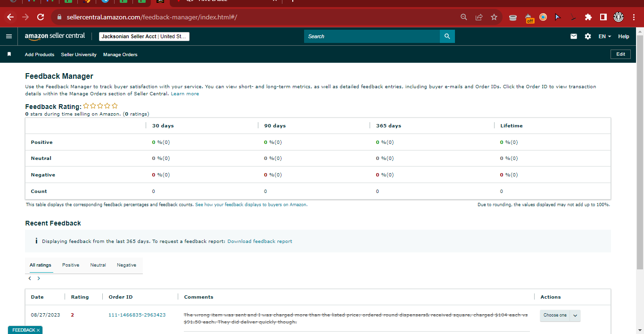This screenshot has height=334, width=644.
Task: Click the Count row label
Action: tap(39, 192)
